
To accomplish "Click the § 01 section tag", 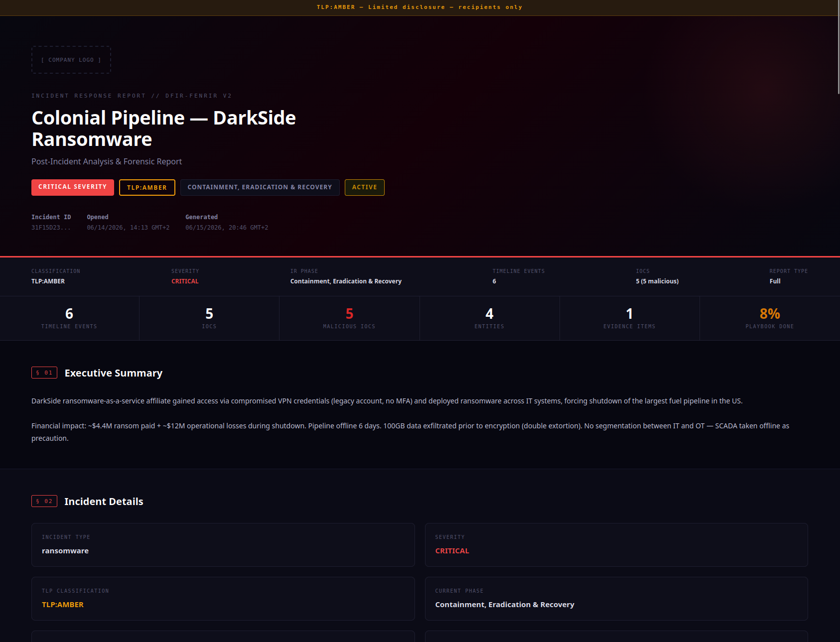I will [x=44, y=373].
